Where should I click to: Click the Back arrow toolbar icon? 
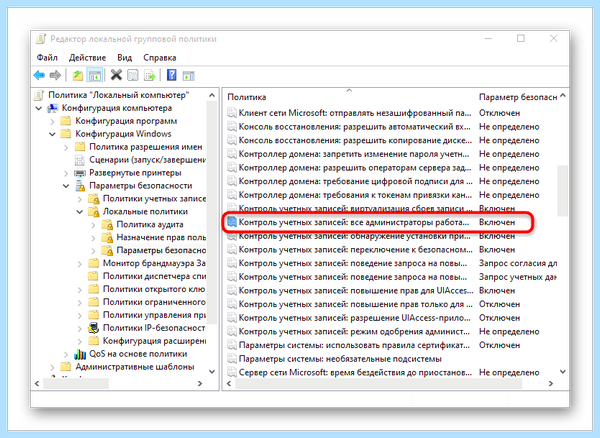tap(39, 75)
